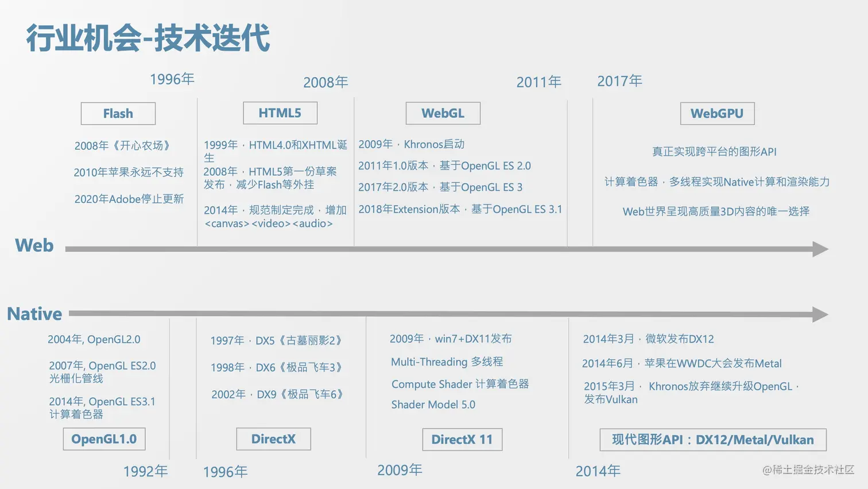Screen dimensions: 868x489
Task: Click the DirectX 11 box
Action: (462, 440)
